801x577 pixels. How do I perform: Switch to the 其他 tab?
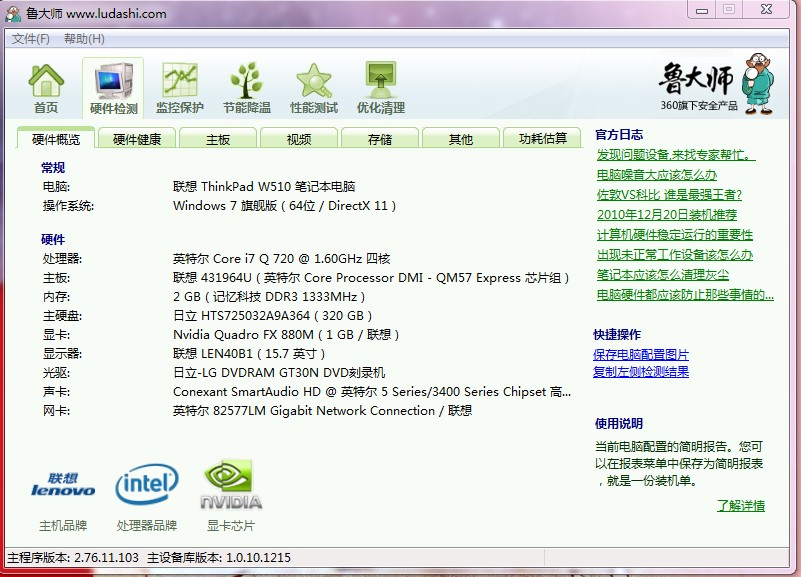pyautogui.click(x=461, y=139)
